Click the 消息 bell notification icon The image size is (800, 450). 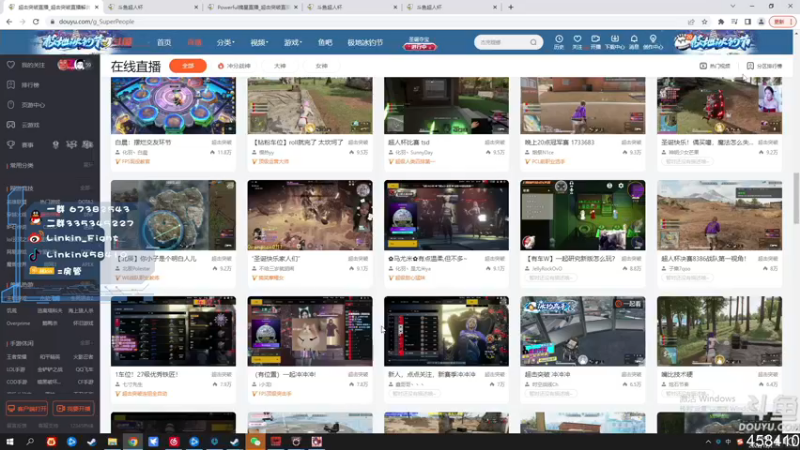pos(634,42)
